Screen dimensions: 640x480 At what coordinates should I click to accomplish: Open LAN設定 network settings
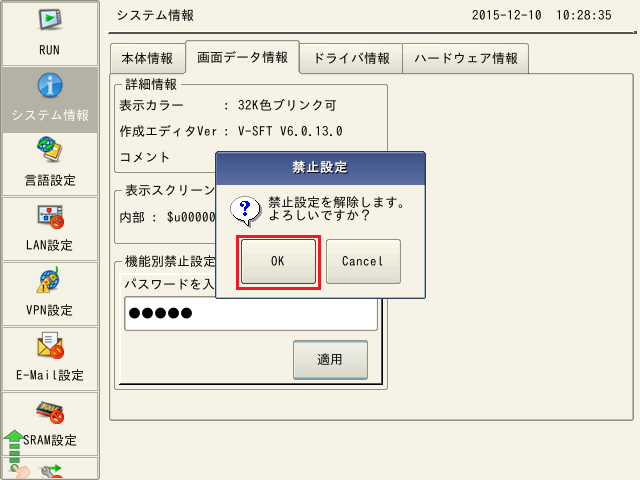[50, 229]
